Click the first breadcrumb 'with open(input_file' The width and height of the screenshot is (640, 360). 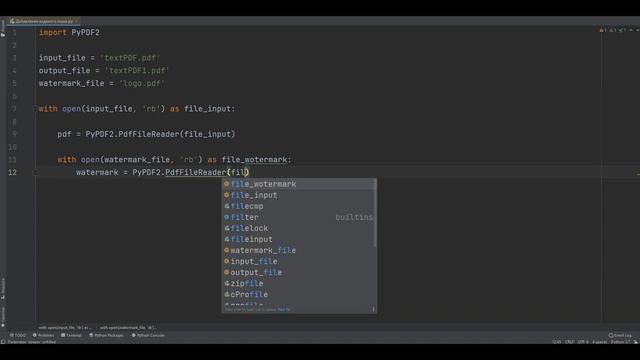click(65, 327)
